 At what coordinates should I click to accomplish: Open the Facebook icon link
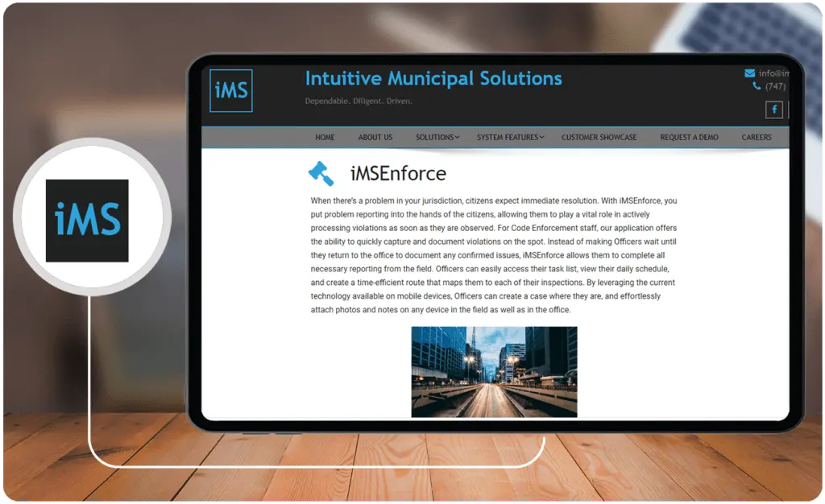click(774, 109)
